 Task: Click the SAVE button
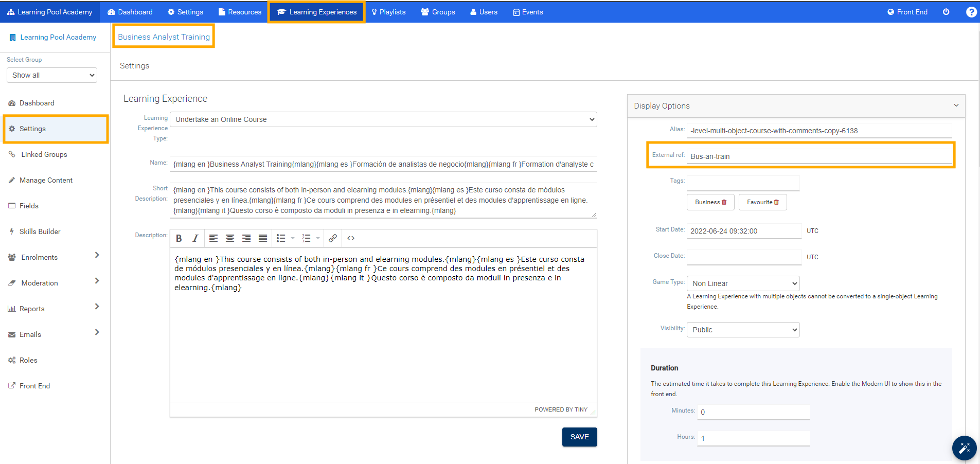coord(579,437)
